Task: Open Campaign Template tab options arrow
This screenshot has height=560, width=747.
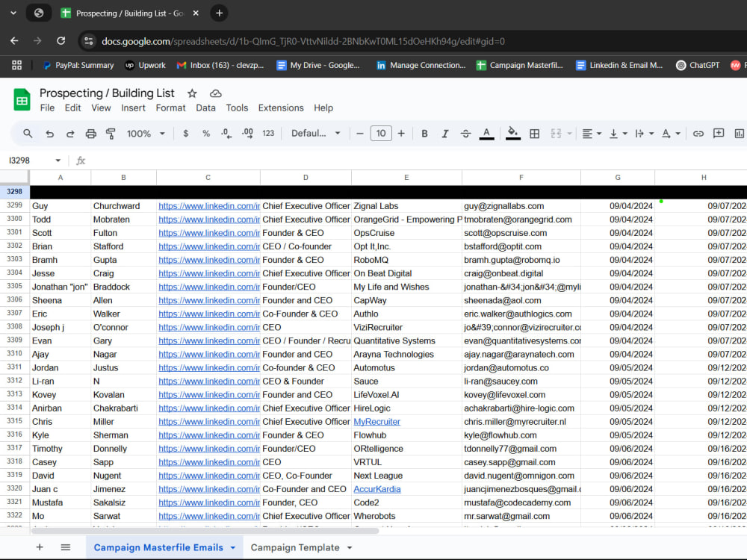Action: pos(350,548)
